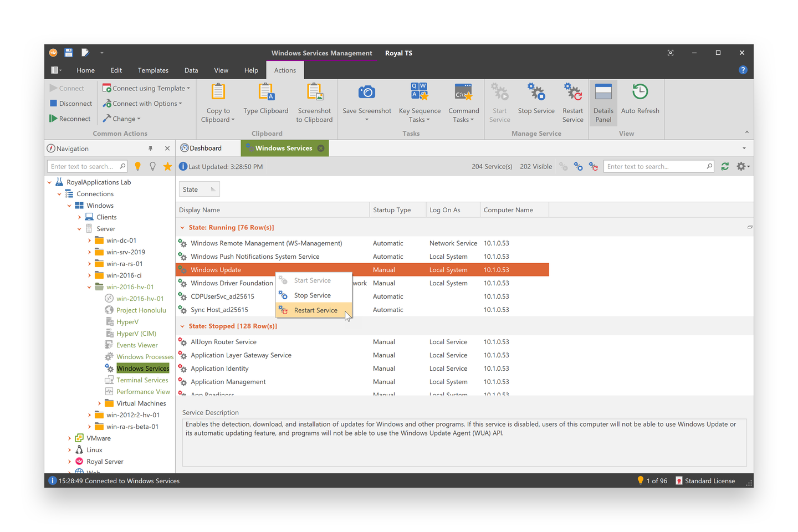Pin the Navigation panel
This screenshot has height=532, width=798.
[x=150, y=149]
